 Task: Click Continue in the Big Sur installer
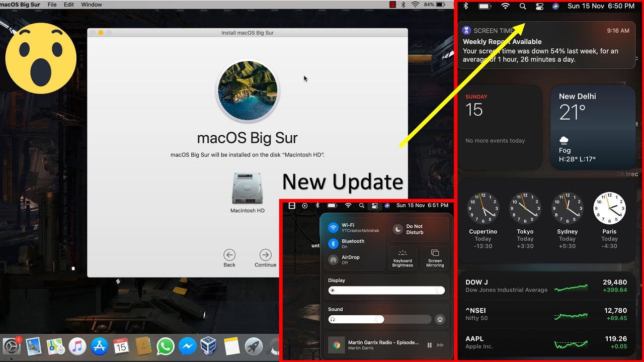pyautogui.click(x=266, y=258)
